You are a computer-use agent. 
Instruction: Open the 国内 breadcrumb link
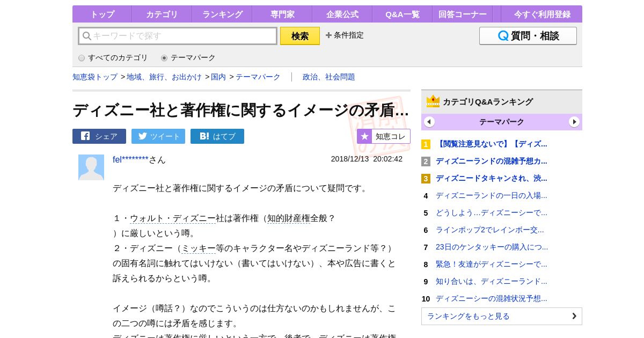(218, 77)
